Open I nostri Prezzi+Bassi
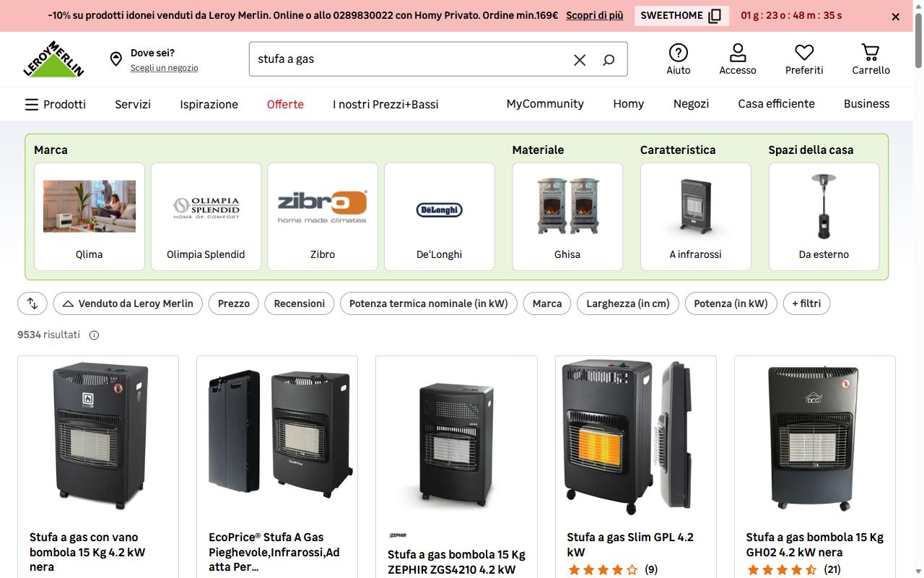 coord(385,104)
